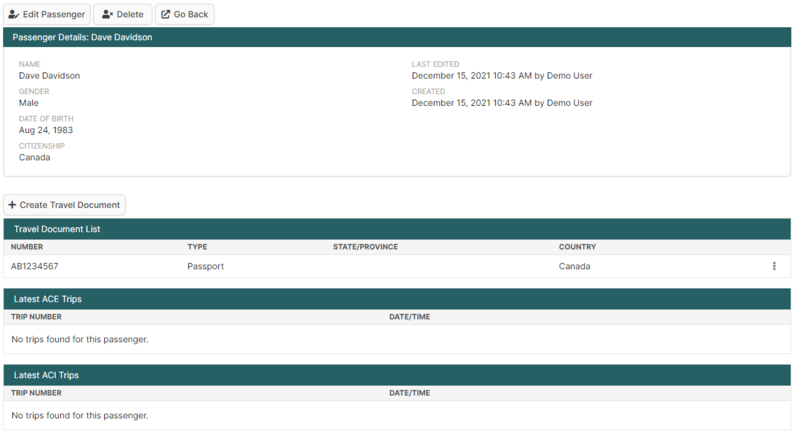This screenshot has height=437, width=800.
Task: Click the TYPE column header
Action: coord(197,247)
